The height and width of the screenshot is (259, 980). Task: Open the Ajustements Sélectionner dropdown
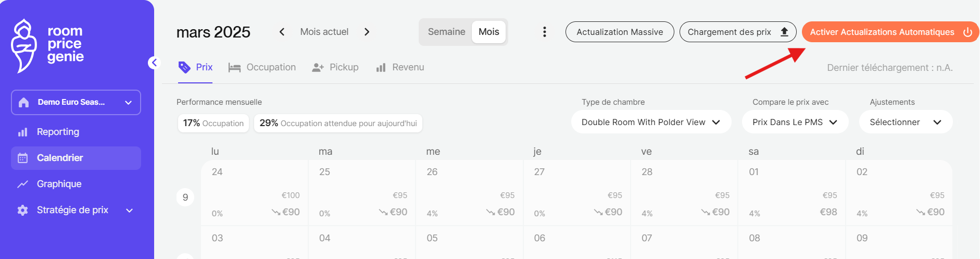[x=906, y=122]
